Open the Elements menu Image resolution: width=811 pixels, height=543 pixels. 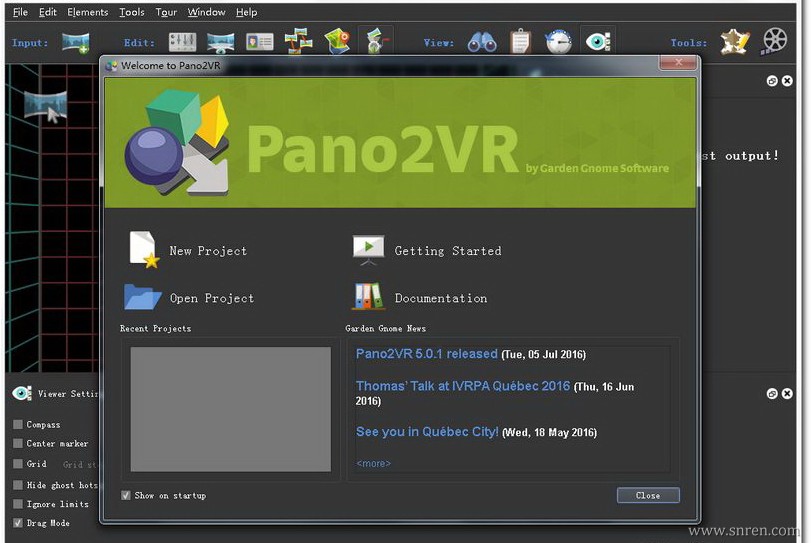click(x=87, y=12)
